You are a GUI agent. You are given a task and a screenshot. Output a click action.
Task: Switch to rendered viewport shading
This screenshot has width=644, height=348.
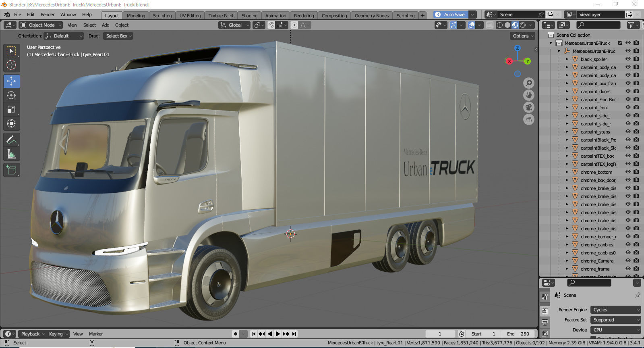(523, 25)
